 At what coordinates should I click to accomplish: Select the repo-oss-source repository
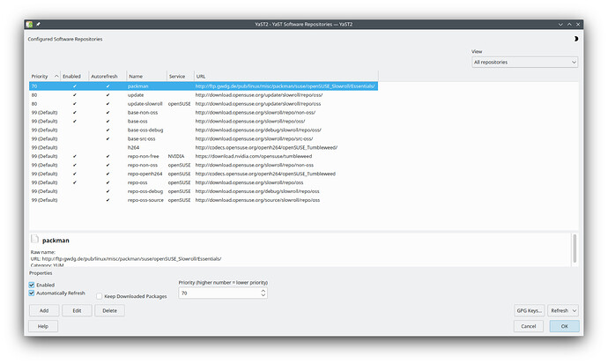point(145,200)
